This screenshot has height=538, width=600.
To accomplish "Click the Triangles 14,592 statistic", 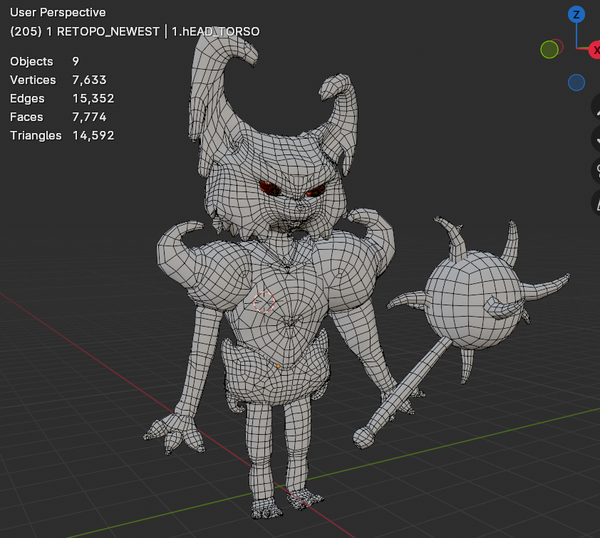I will click(62, 135).
